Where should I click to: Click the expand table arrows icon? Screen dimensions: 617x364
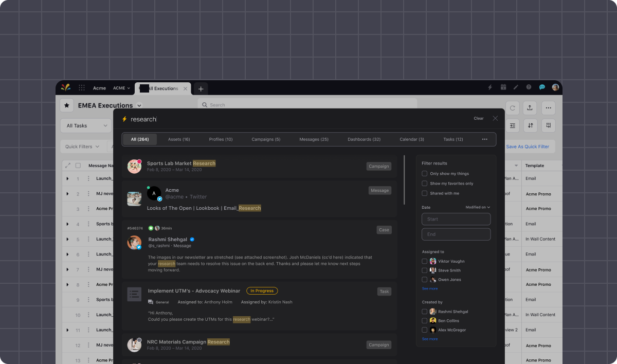click(x=67, y=166)
